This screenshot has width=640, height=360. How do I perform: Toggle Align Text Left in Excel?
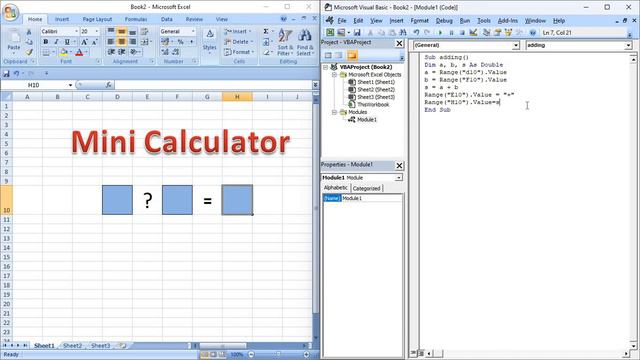[x=111, y=42]
